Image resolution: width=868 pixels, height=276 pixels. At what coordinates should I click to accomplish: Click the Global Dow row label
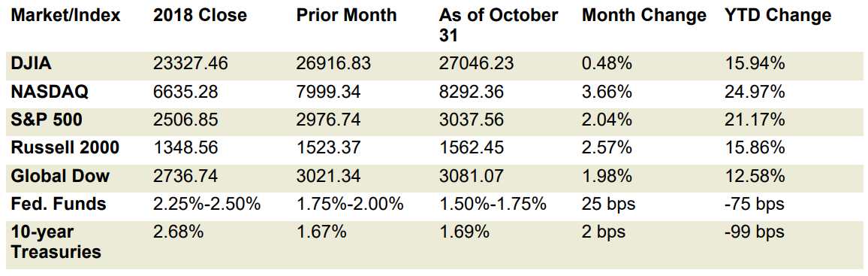(x=60, y=176)
